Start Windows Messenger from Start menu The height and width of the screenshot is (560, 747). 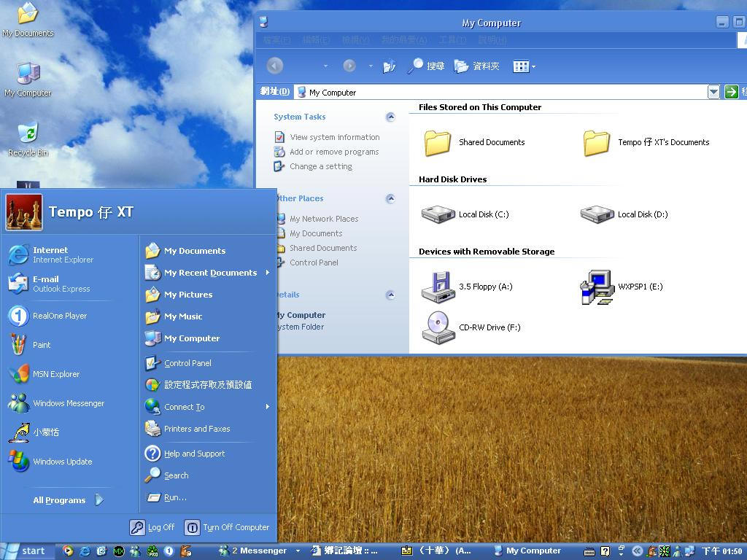point(56,403)
